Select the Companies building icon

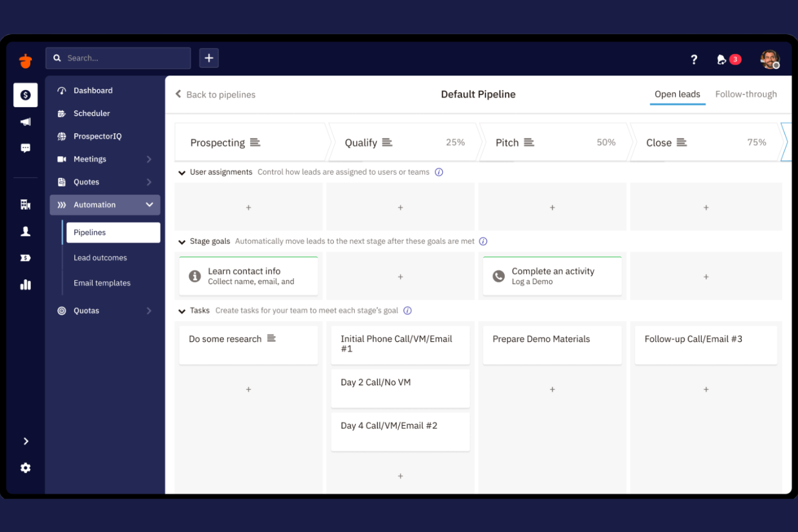click(25, 205)
